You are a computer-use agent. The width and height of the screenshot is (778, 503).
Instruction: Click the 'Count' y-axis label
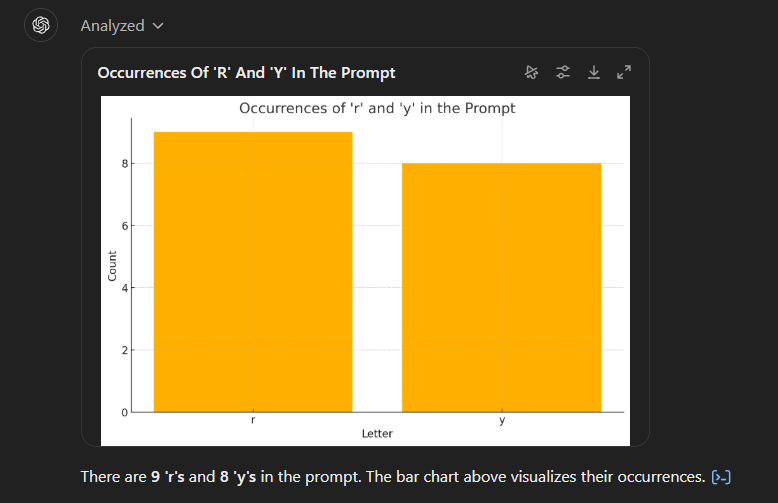112,262
